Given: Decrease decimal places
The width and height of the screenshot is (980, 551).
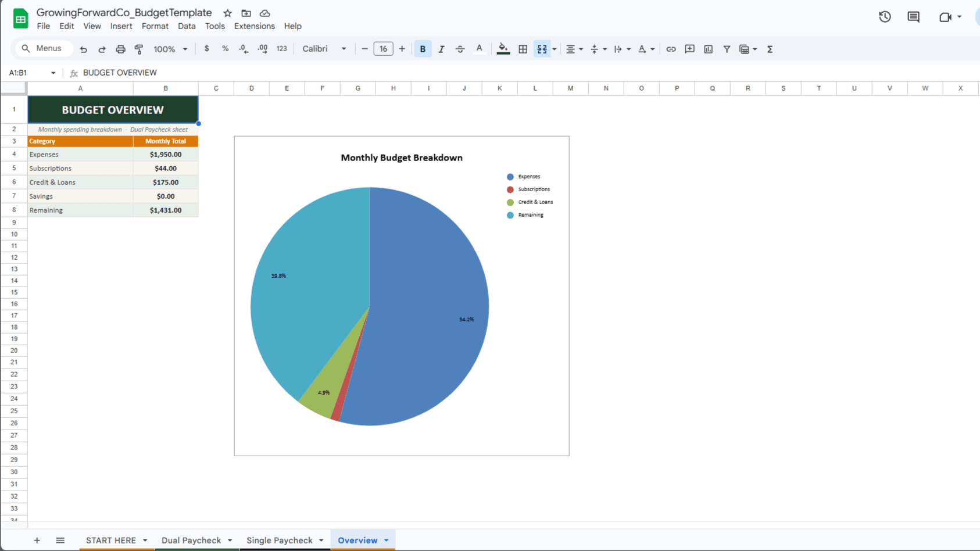Looking at the screenshot, I should point(244,49).
